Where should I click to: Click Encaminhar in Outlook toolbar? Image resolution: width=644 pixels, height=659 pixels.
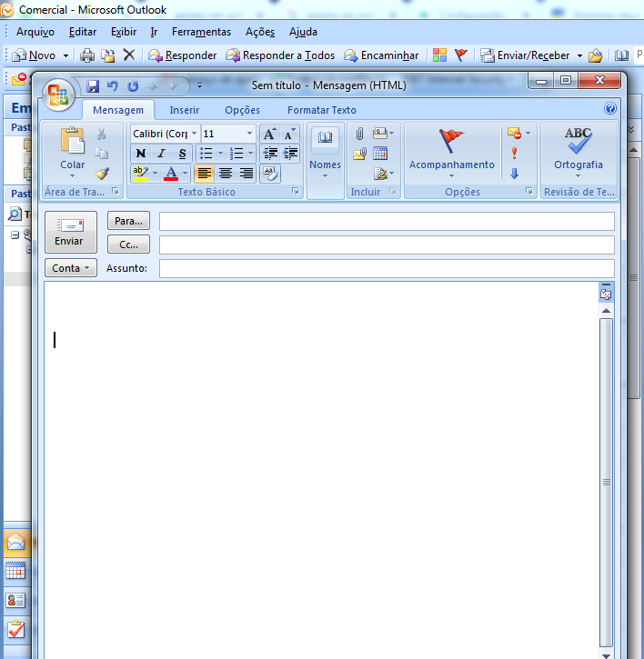tap(381, 55)
